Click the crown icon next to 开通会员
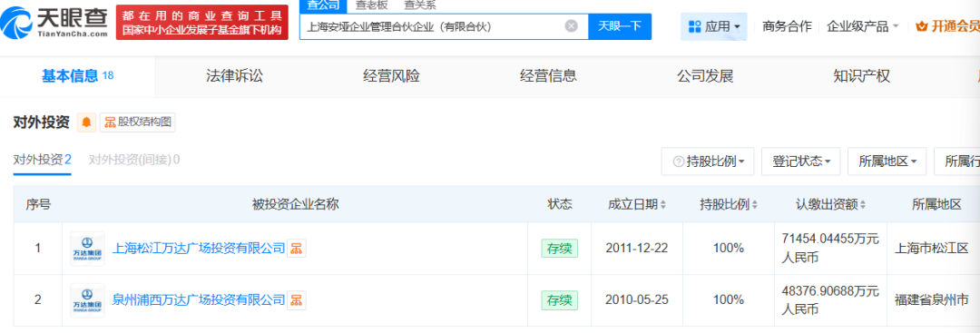The width and height of the screenshot is (980, 333). (921, 27)
